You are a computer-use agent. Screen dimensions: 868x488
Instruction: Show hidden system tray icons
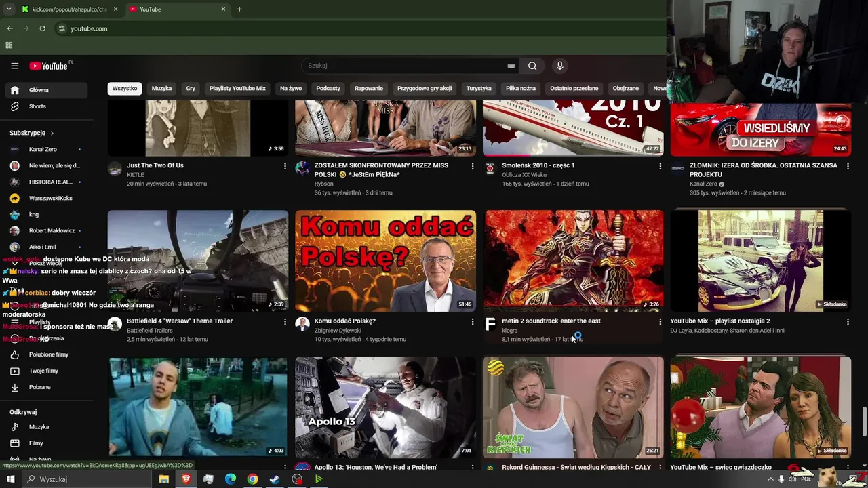[x=770, y=479]
